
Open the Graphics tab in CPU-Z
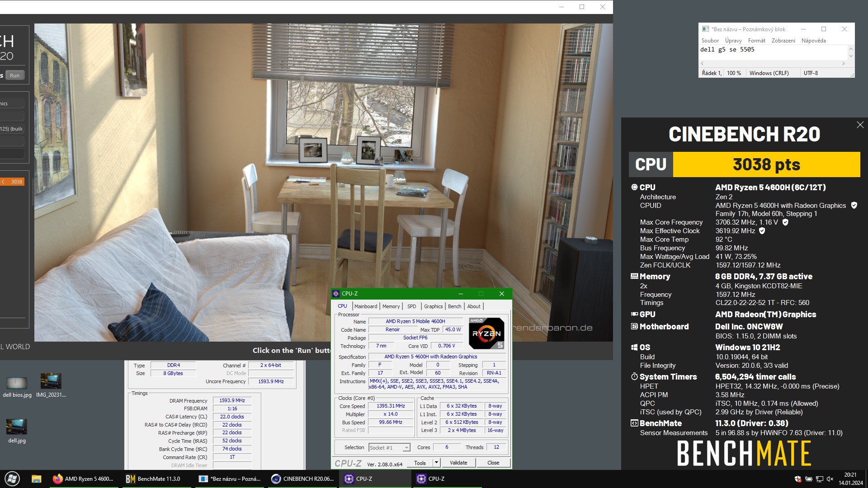pos(433,306)
